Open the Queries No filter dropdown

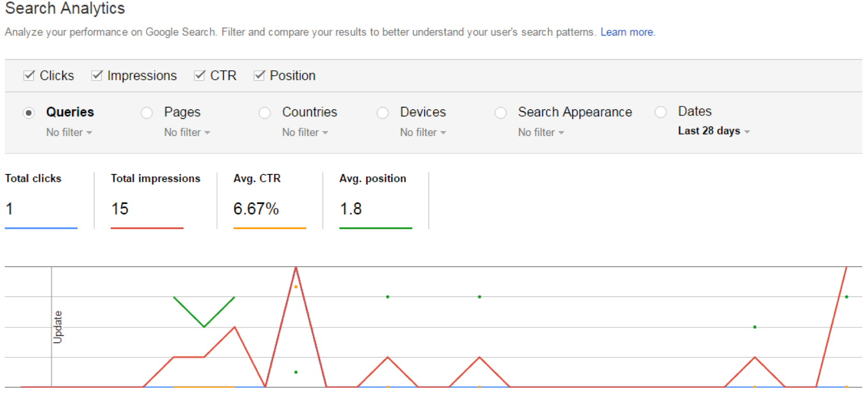[69, 133]
